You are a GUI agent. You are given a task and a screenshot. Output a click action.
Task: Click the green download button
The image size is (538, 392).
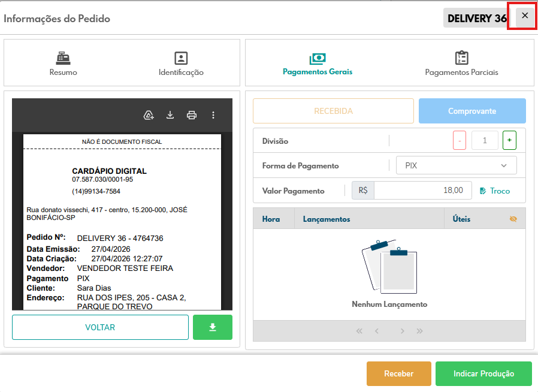pyautogui.click(x=212, y=327)
